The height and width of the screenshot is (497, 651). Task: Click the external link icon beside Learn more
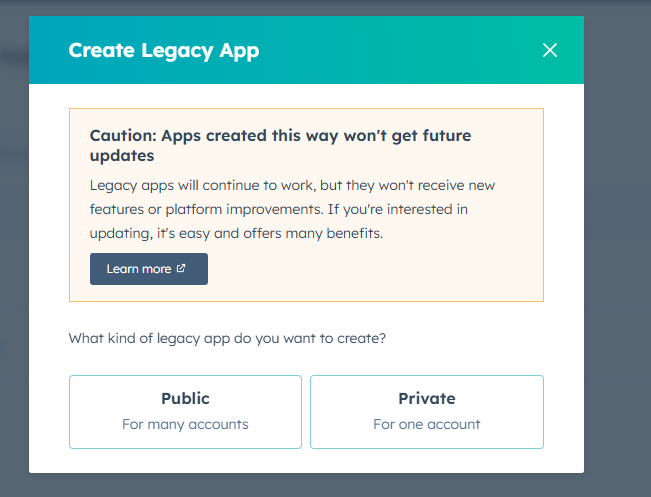click(181, 269)
